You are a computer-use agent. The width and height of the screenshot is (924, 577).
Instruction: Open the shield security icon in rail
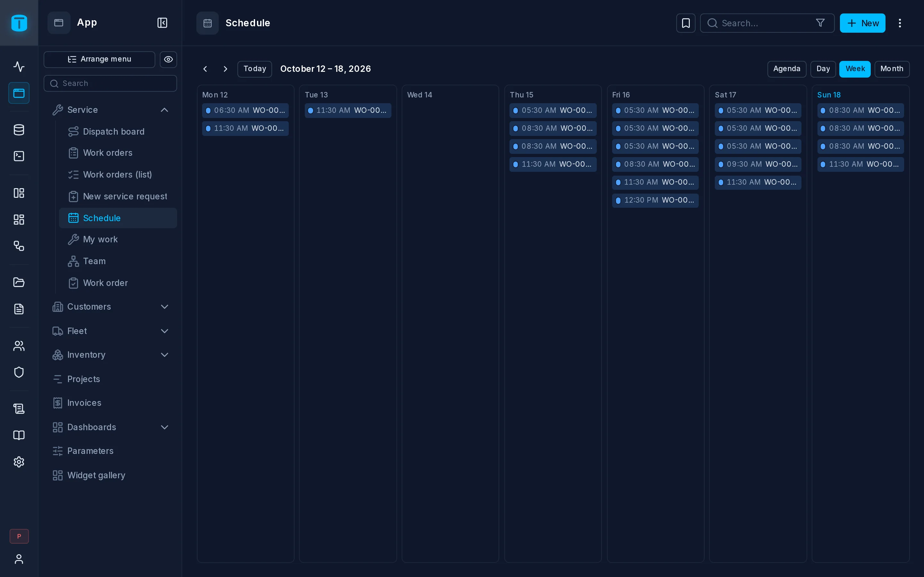pyautogui.click(x=19, y=372)
